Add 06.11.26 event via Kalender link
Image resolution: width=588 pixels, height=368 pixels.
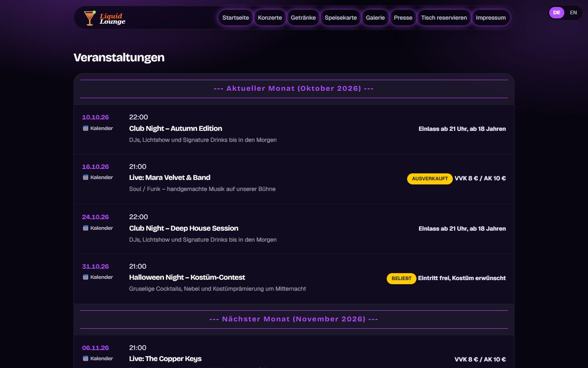click(x=98, y=359)
